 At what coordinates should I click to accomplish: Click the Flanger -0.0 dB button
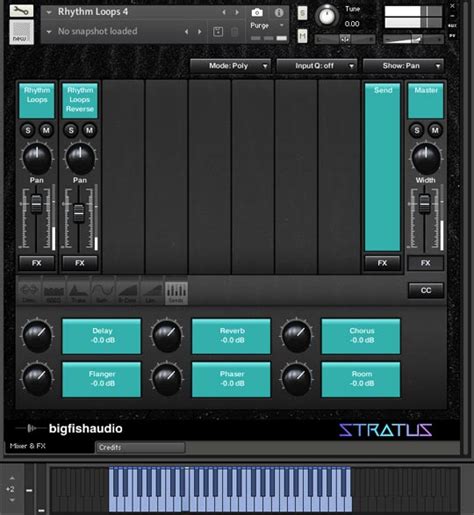tap(102, 379)
